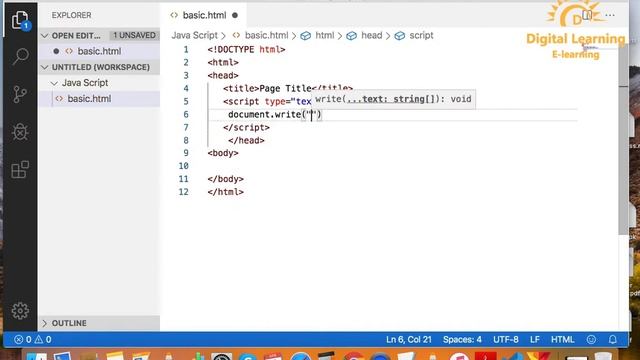Click the head cube icon in breadcrumbs

pyautogui.click(x=351, y=36)
